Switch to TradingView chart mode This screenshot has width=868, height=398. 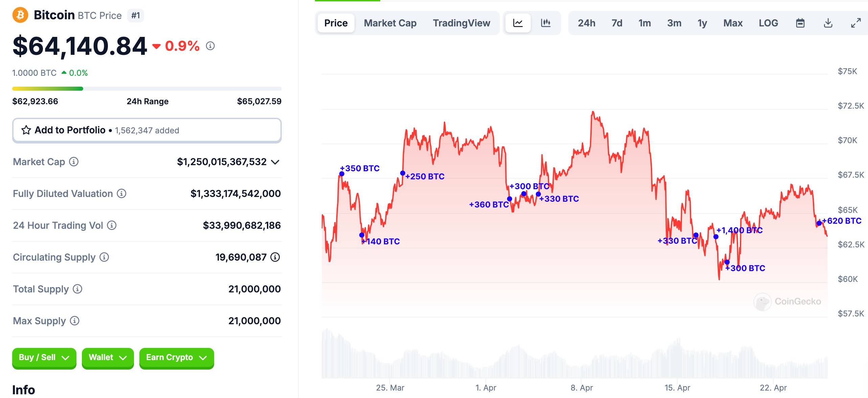462,23
